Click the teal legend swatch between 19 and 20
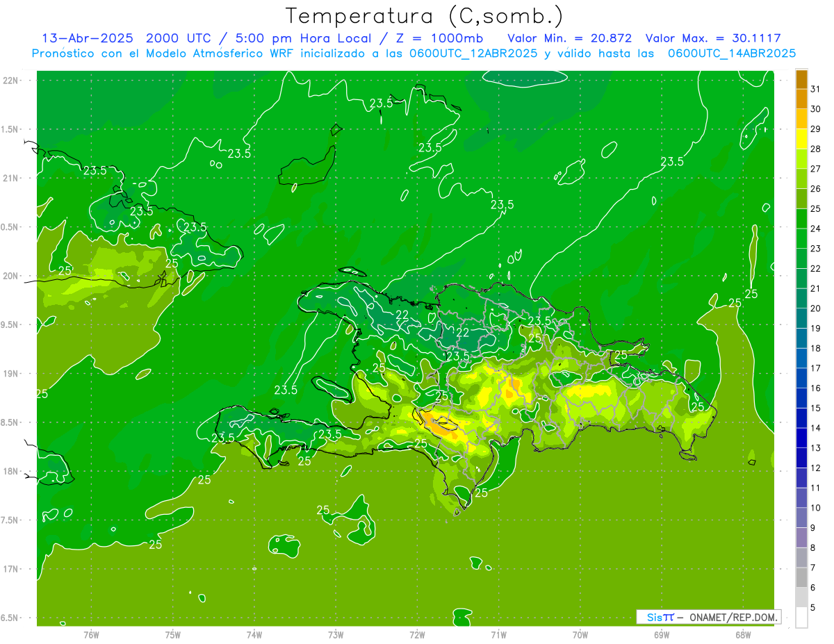 tap(801, 319)
